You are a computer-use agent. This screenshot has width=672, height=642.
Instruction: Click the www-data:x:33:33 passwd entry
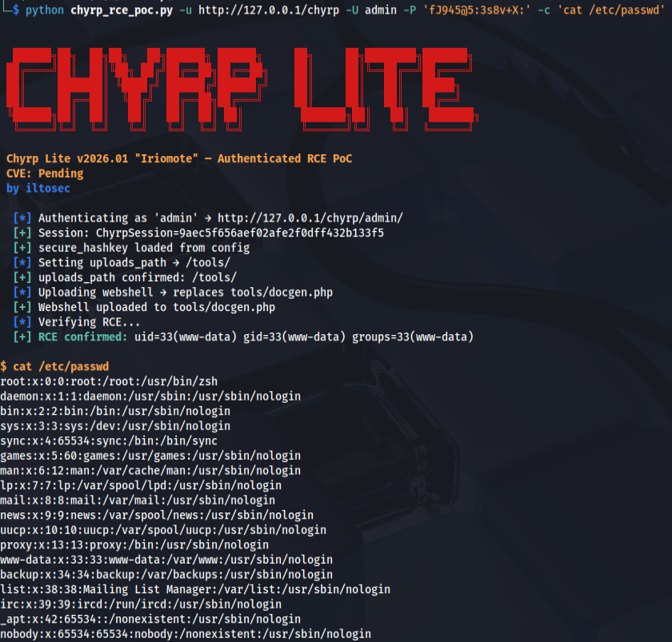pos(166,560)
